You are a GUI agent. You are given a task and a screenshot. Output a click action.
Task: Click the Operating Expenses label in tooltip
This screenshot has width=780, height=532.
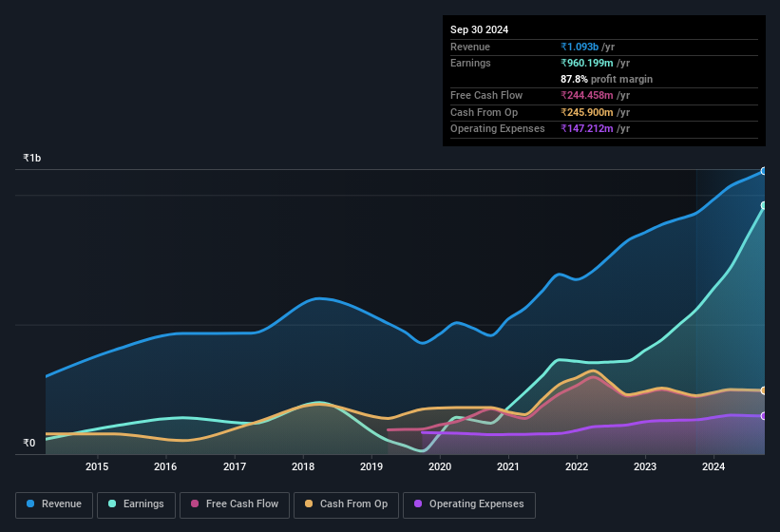(498, 129)
